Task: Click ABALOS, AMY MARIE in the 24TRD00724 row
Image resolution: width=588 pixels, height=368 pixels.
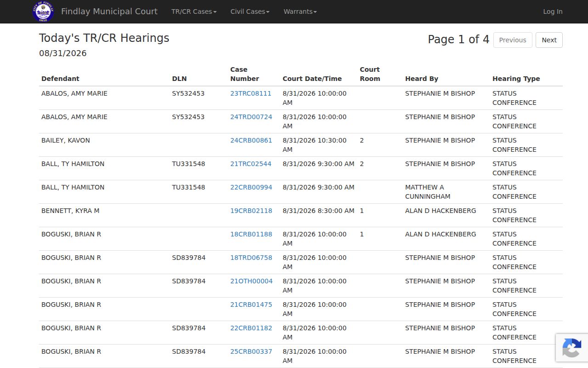Action: tap(74, 117)
